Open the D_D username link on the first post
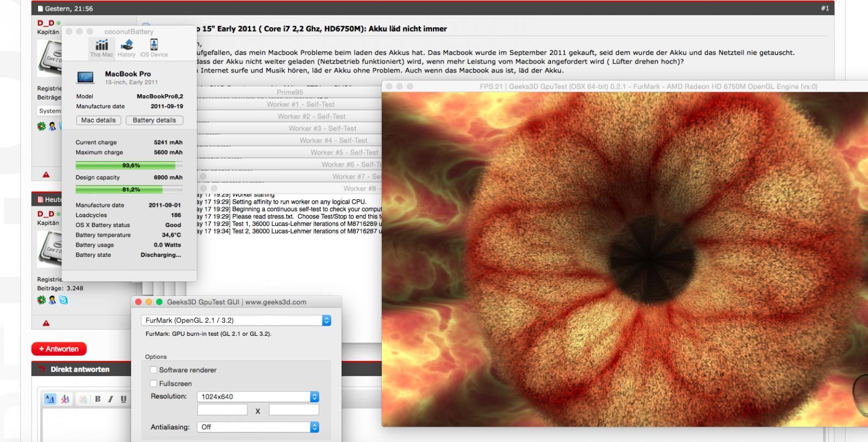 [45, 23]
